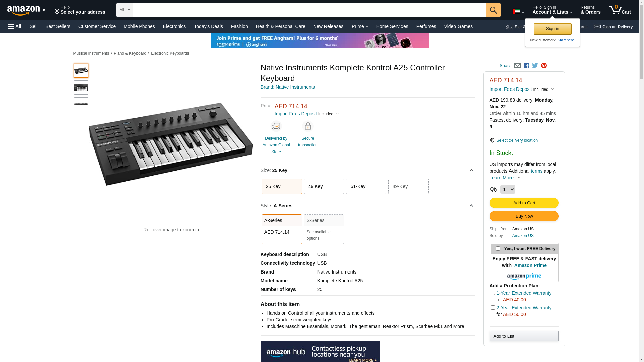This screenshot has height=362, width=644.
Task: Share the product on Twitter
Action: 535,66
